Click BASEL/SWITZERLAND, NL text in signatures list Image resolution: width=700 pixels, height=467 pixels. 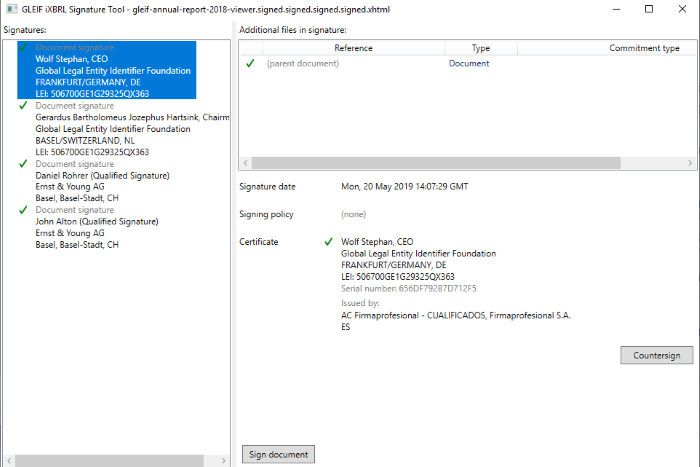point(85,140)
